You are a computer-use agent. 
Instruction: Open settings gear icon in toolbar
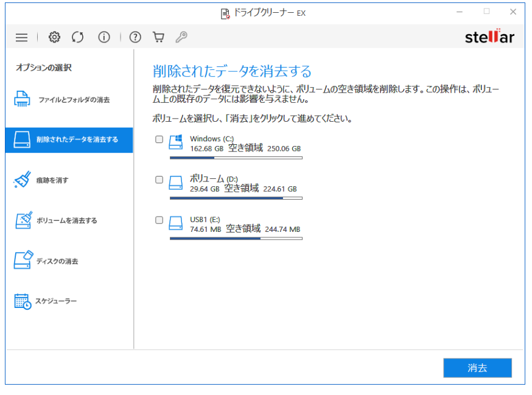tap(54, 37)
